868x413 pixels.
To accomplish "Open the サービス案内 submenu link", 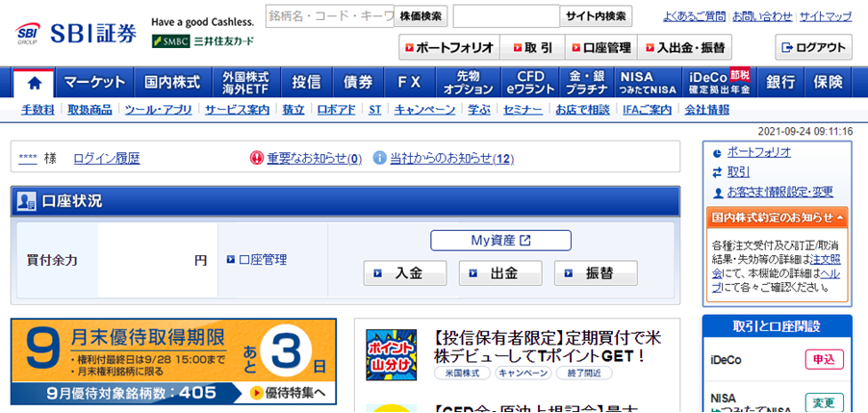I will (237, 110).
